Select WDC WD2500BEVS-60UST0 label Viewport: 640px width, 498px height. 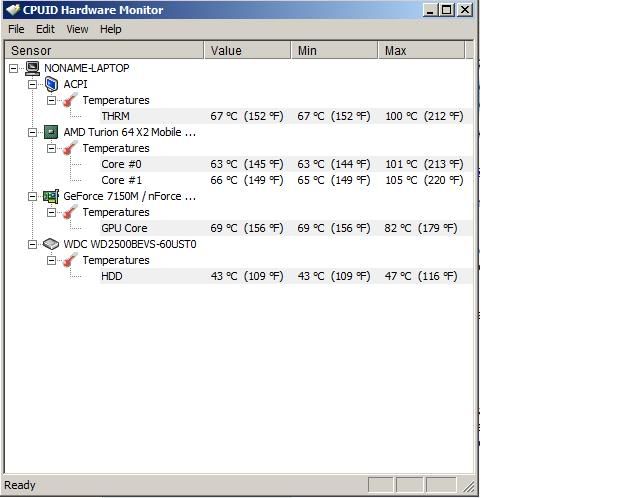[x=130, y=244]
